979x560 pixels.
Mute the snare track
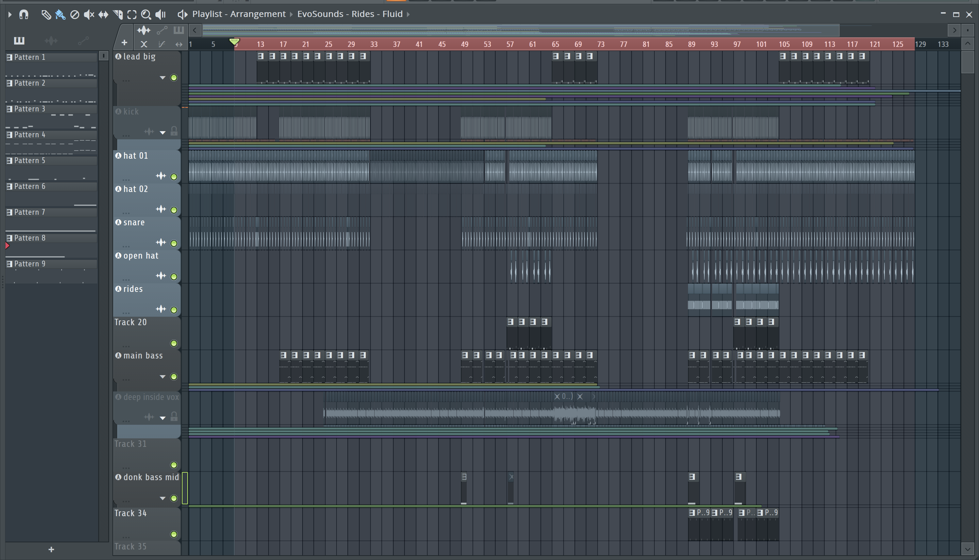click(x=174, y=243)
